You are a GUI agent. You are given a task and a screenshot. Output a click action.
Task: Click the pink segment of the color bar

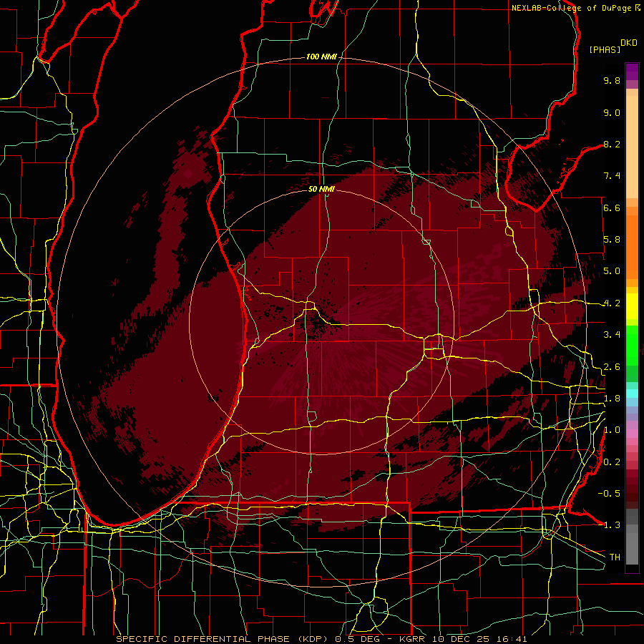(632, 434)
